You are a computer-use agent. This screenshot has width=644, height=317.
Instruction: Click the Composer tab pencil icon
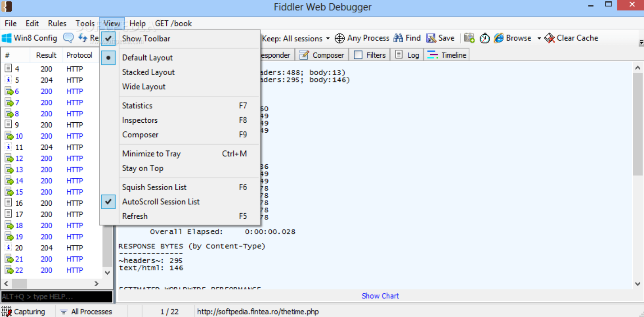click(304, 55)
